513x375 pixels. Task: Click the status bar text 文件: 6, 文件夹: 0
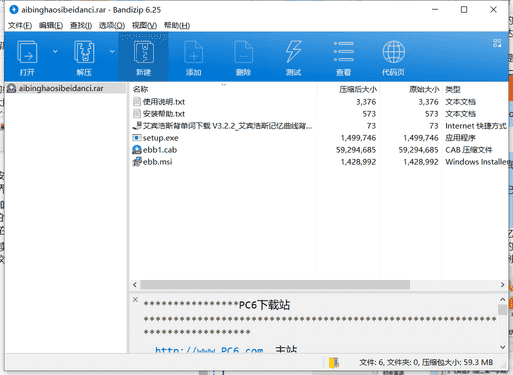389,362
